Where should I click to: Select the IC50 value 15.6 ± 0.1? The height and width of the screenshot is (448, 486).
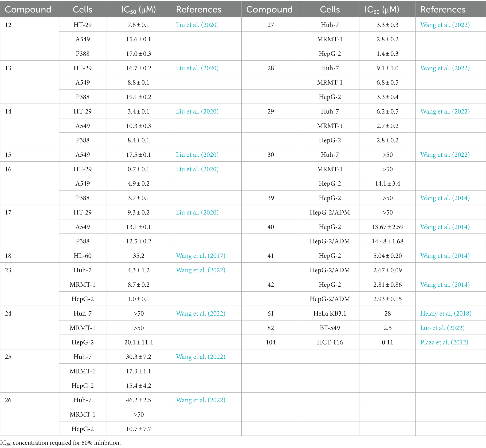139,39
